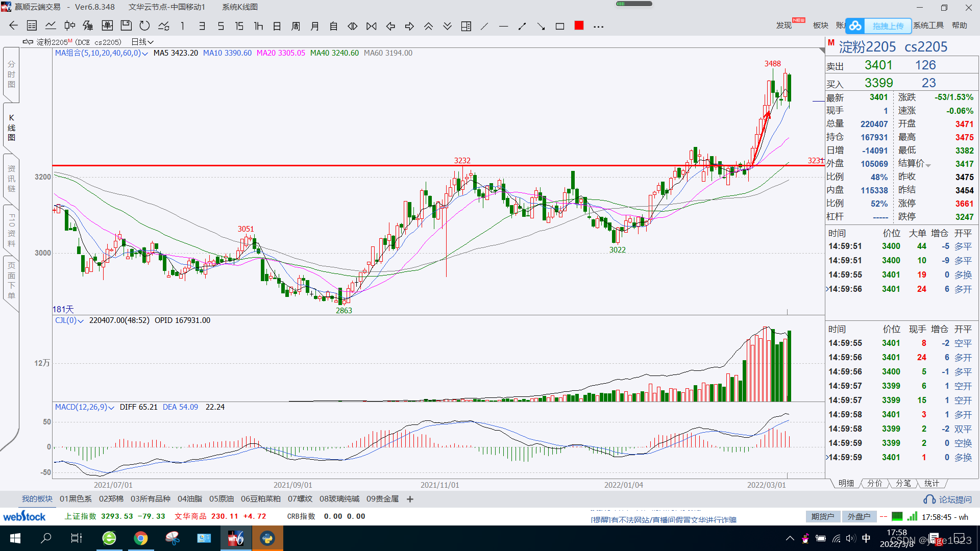Image resolution: width=980 pixels, height=551 pixels.
Task: Click the hollow right arrow icon
Action: click(409, 26)
